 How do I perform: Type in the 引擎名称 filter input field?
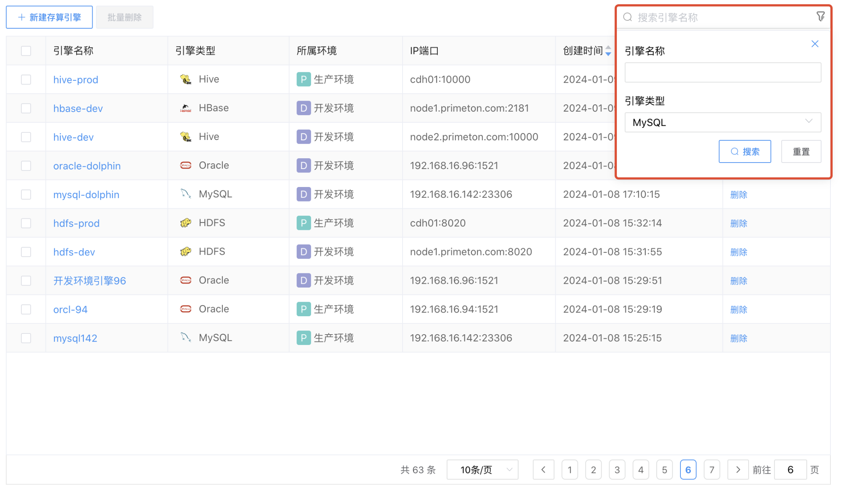click(x=723, y=72)
